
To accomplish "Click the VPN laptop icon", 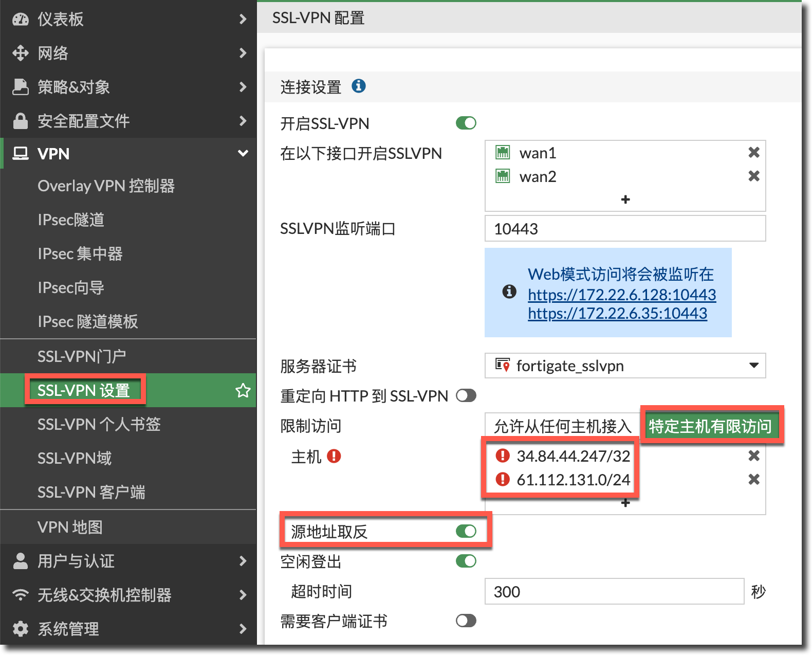I will 21,153.
